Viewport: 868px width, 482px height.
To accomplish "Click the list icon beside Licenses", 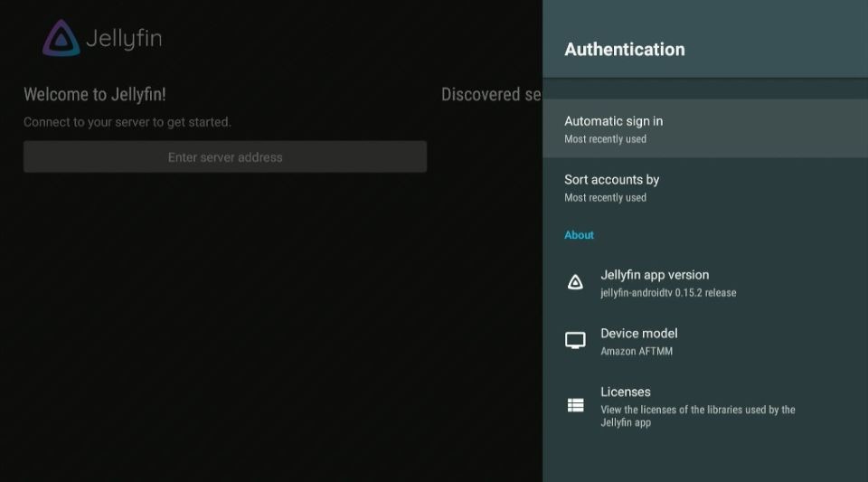I will [x=575, y=406].
